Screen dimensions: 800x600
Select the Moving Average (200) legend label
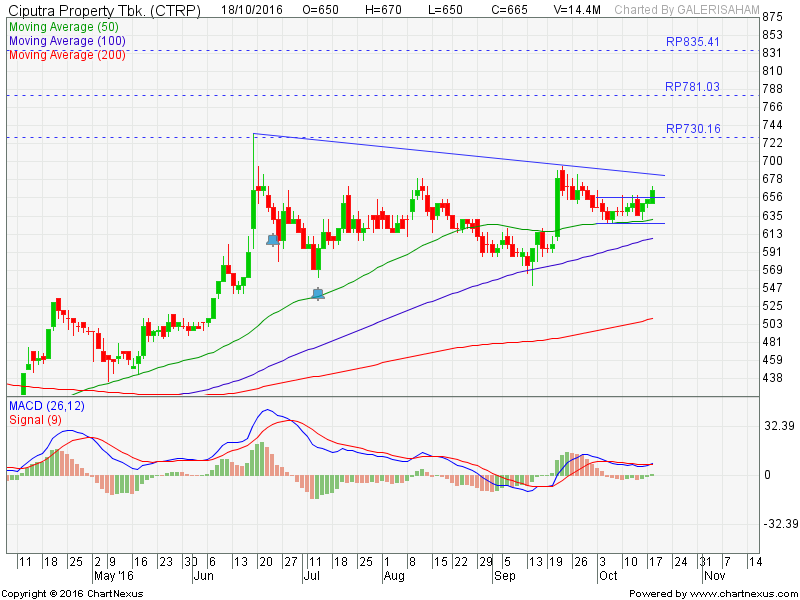pos(66,54)
